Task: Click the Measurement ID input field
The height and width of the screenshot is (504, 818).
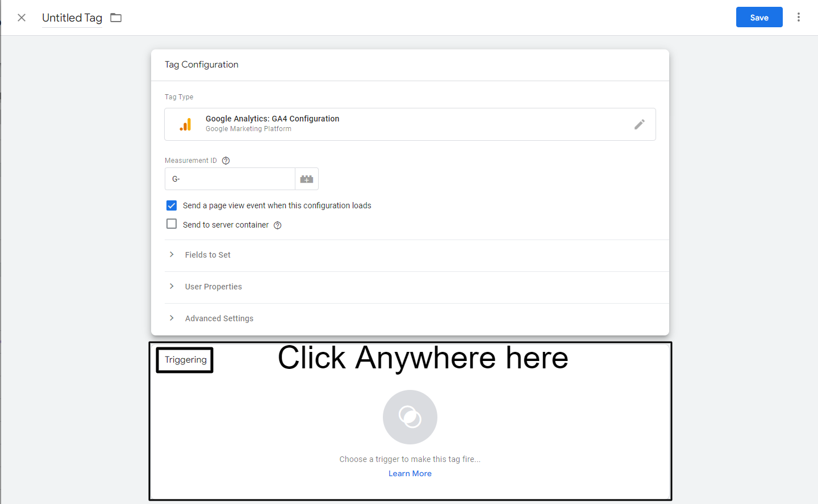Action: point(229,178)
